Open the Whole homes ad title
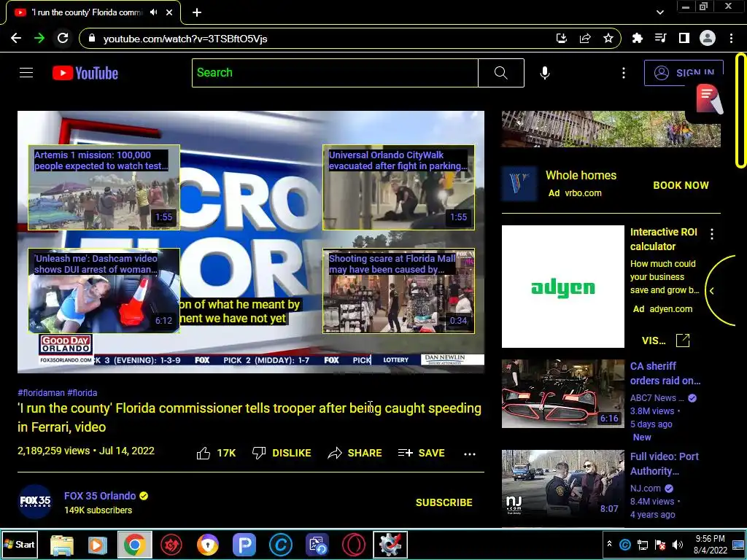Viewport: 747px width, 560px height. [581, 175]
